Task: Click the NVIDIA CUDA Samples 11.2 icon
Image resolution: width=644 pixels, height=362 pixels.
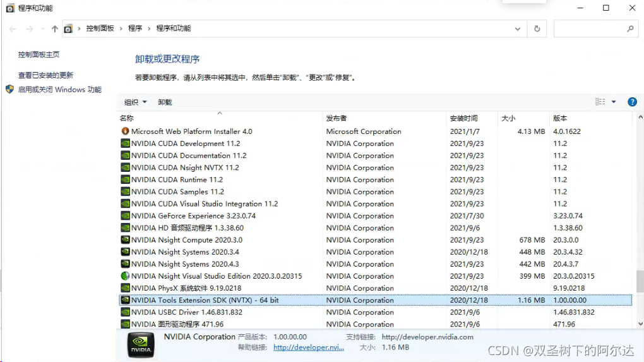Action: 125,191
